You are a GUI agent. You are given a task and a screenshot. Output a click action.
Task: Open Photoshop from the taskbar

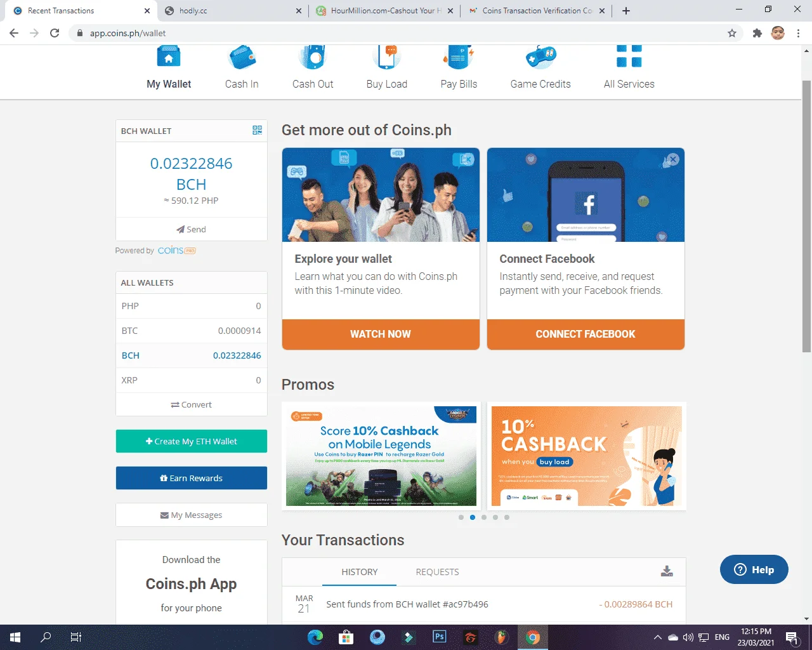pos(440,637)
